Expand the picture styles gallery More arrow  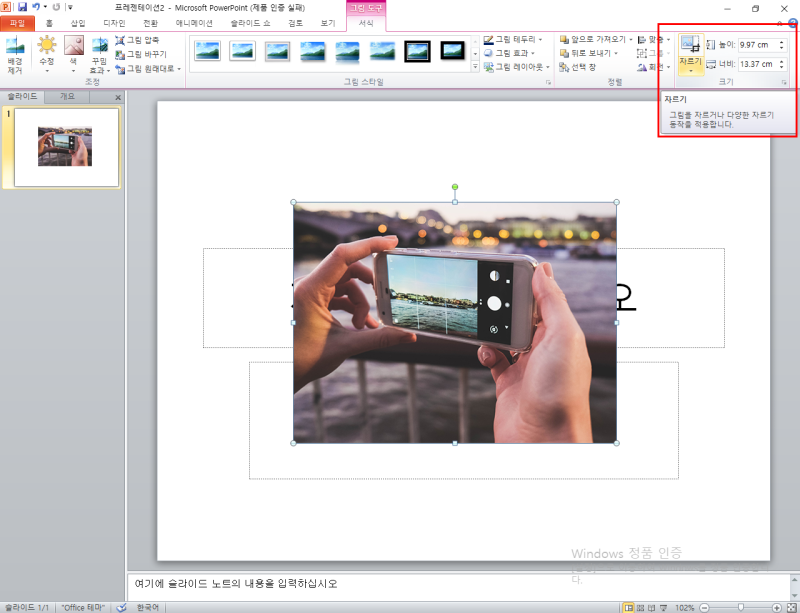pyautogui.click(x=475, y=66)
